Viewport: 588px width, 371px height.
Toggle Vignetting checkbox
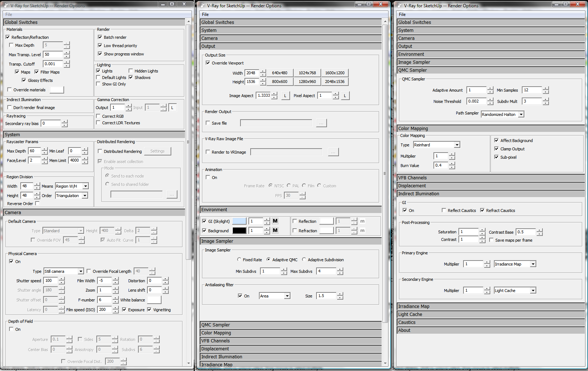pyautogui.click(x=149, y=309)
